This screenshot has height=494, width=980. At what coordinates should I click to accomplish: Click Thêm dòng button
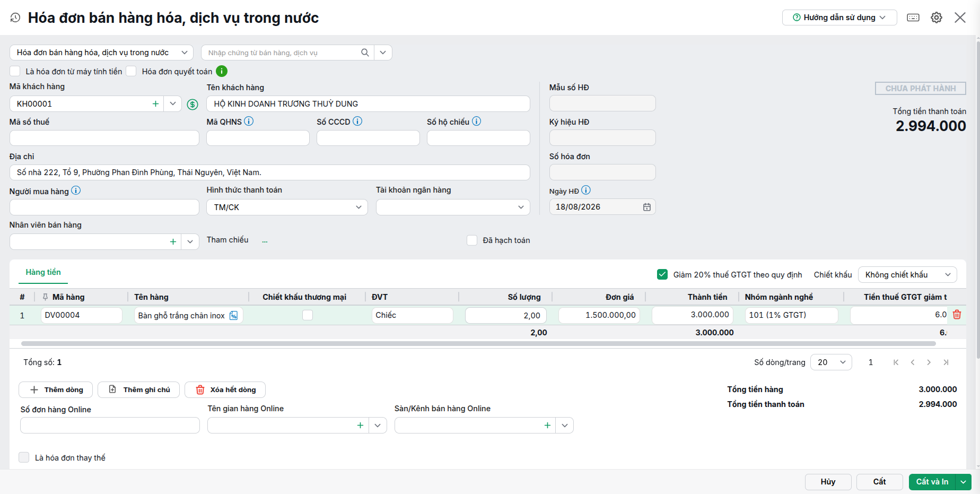tap(56, 390)
